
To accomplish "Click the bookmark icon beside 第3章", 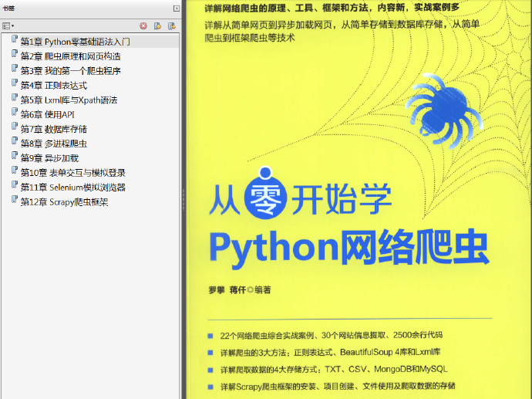I will (x=14, y=68).
